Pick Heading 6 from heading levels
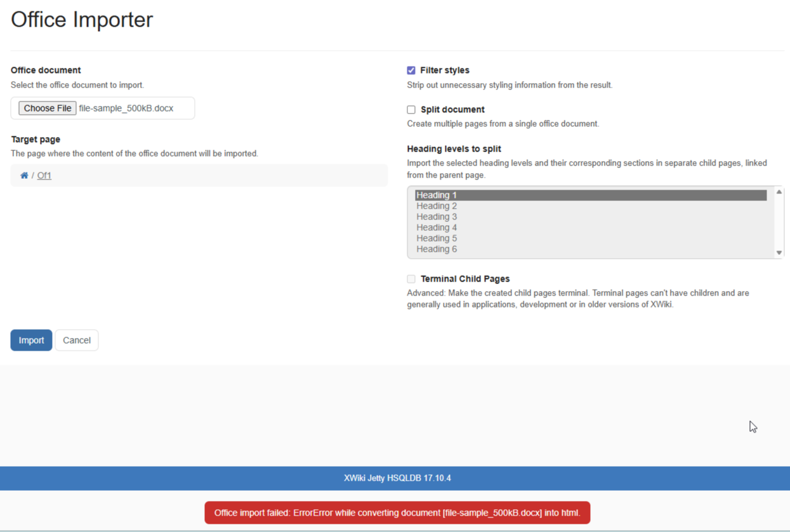 (x=437, y=249)
